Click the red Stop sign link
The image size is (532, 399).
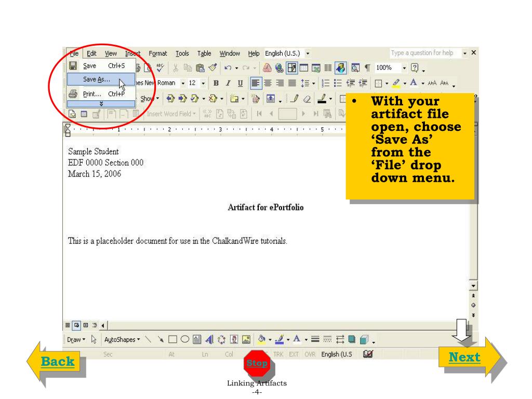point(257,363)
